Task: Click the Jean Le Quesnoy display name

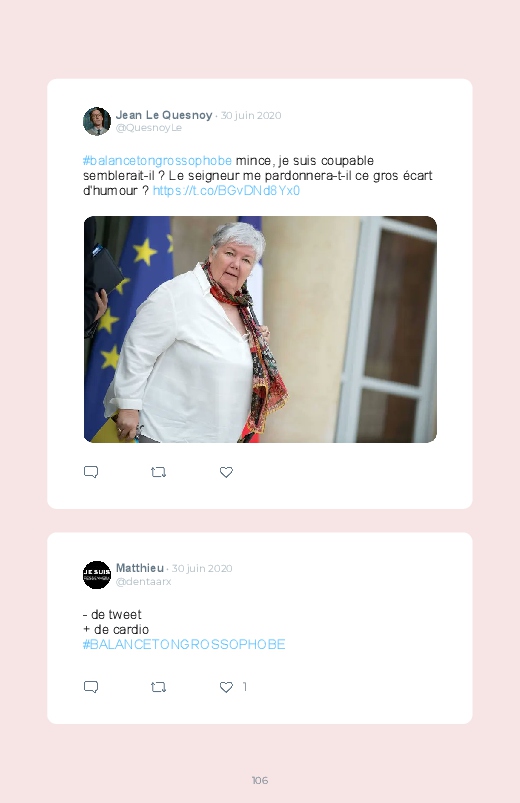Action: pos(164,115)
